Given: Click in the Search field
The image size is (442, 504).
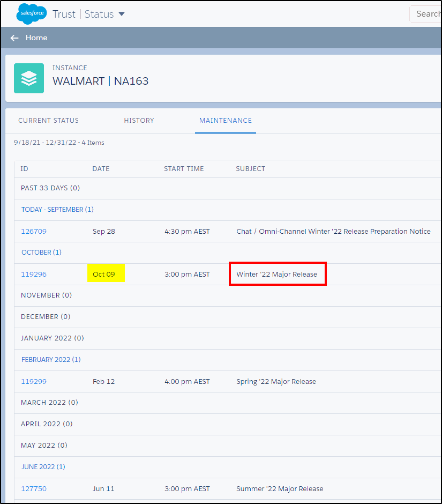Looking at the screenshot, I should pyautogui.click(x=427, y=14).
